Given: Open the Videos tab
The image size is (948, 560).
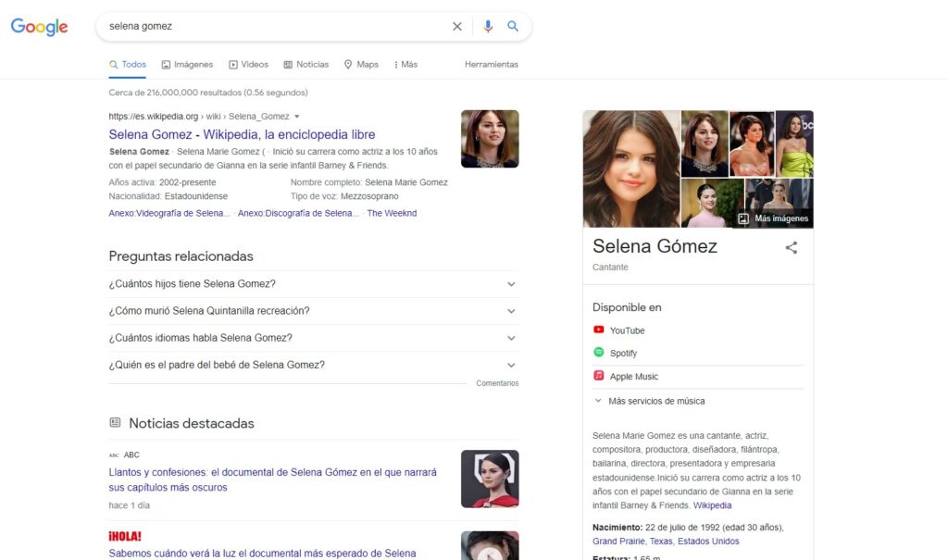Looking at the screenshot, I should point(248,64).
